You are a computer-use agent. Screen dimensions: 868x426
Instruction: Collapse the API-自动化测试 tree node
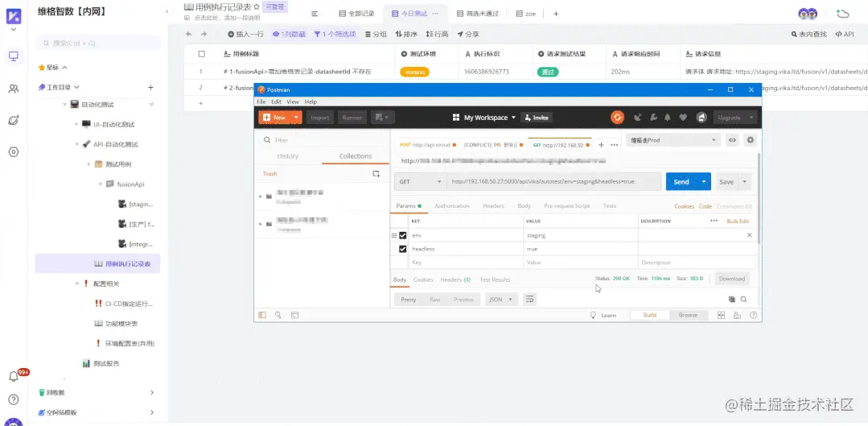click(x=77, y=145)
